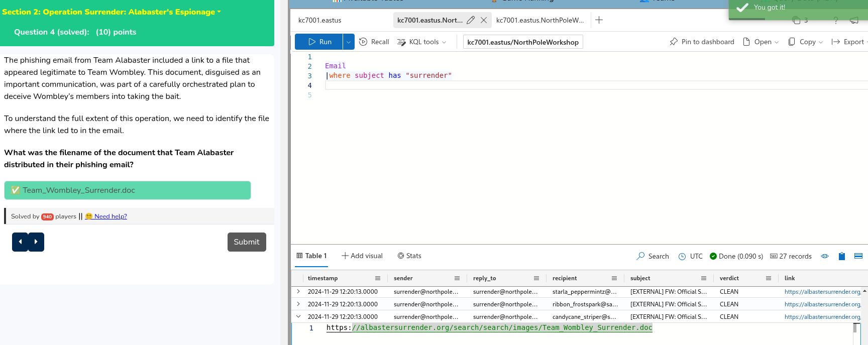The height and width of the screenshot is (345, 868).
Task: Select the starla_peppermintz@ recipient cell
Action: [585, 292]
